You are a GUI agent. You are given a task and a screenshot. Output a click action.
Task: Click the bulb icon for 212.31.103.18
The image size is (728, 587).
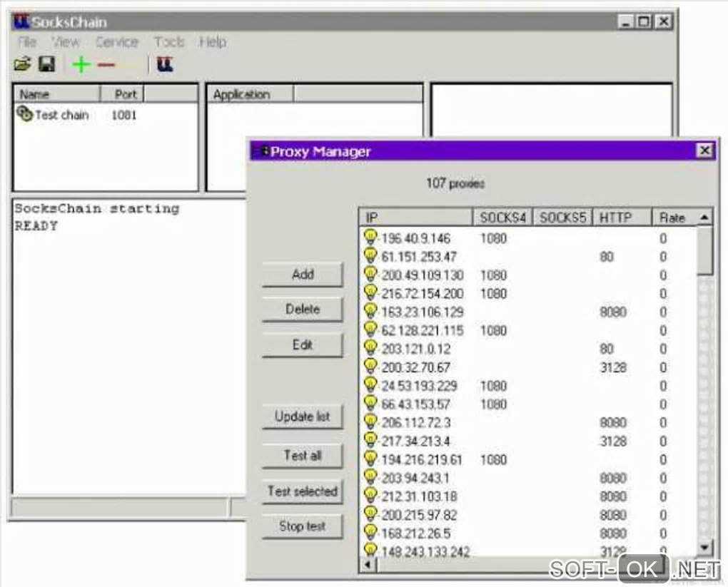click(370, 495)
